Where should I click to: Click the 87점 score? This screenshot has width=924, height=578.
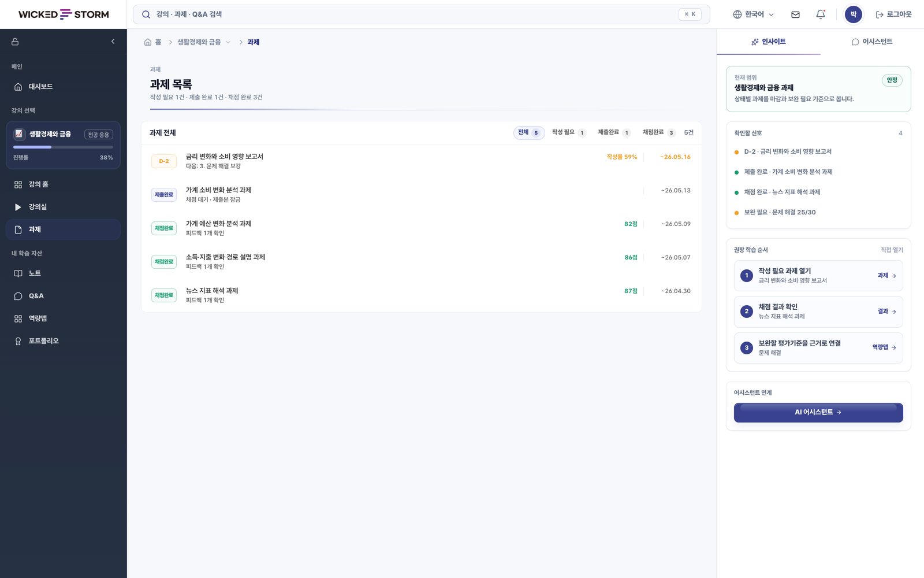point(631,291)
